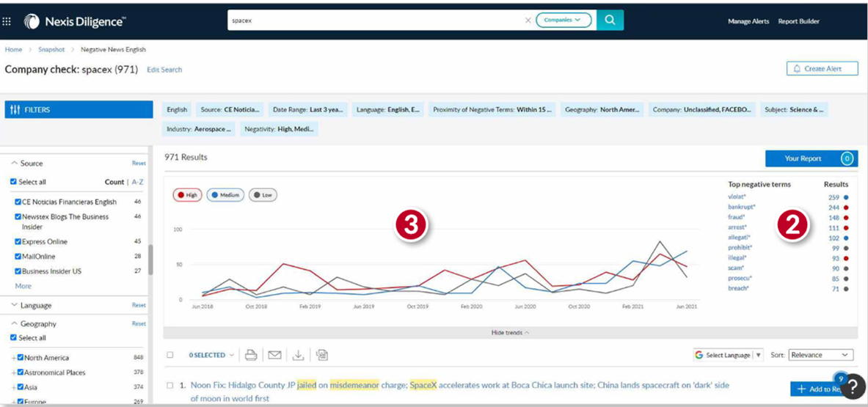Open the help question mark icon
The width and height of the screenshot is (868, 407).
pyautogui.click(x=854, y=385)
